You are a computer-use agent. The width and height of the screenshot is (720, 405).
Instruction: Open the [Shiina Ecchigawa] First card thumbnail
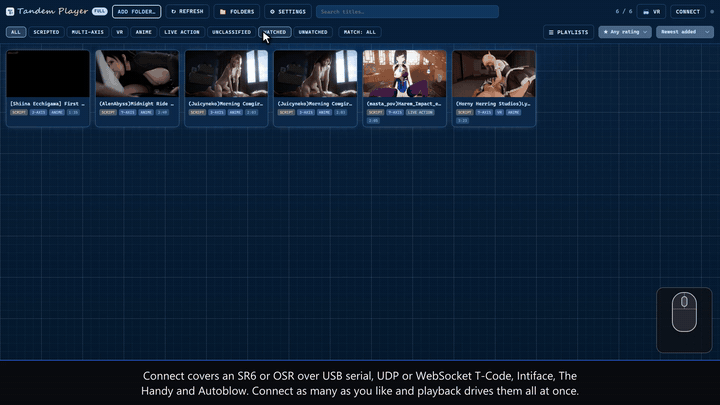click(x=48, y=73)
